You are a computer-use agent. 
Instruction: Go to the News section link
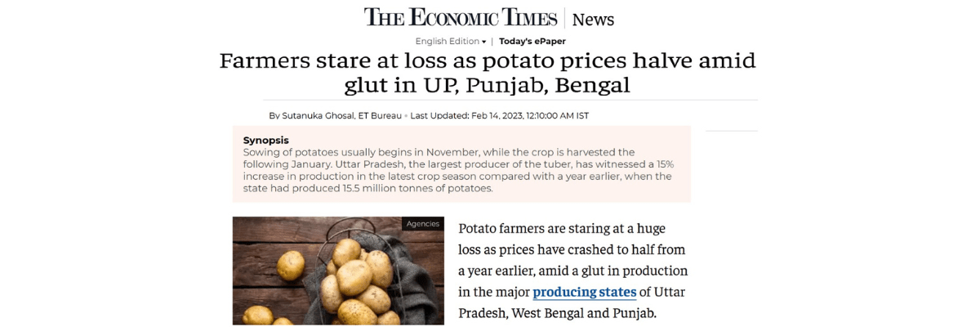tap(593, 20)
